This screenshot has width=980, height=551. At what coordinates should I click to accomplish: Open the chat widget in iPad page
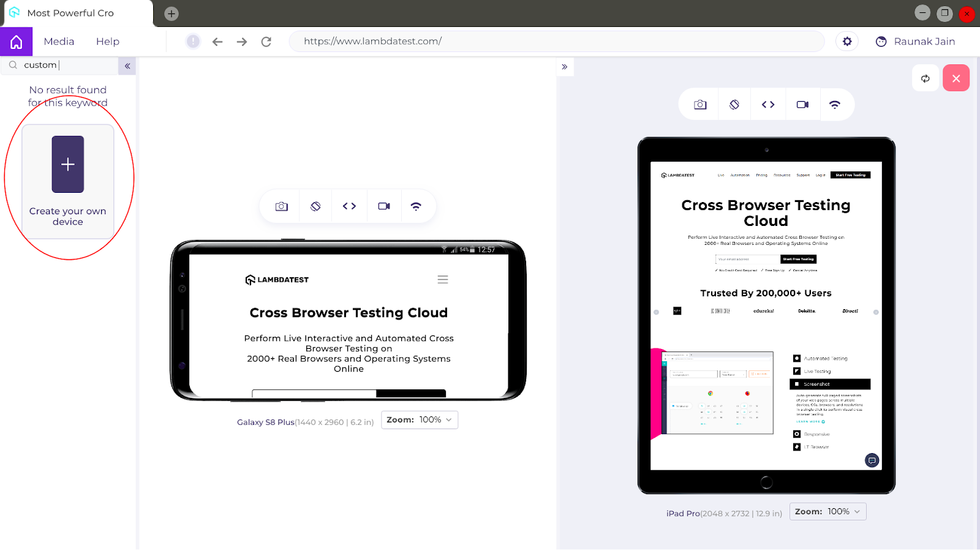(872, 460)
